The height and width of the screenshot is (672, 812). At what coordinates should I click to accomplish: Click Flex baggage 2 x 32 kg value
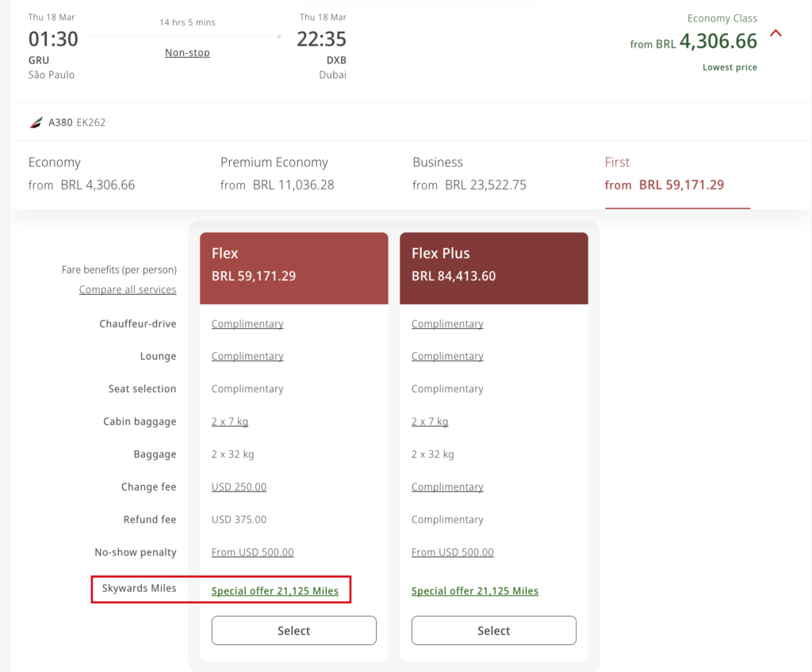click(232, 455)
